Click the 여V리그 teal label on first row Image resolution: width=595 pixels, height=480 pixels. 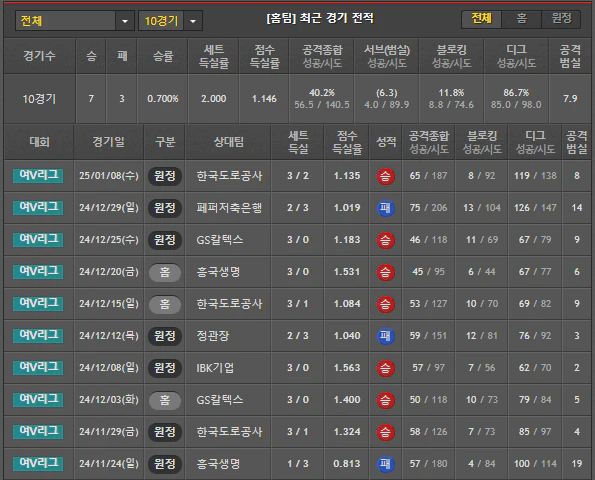(38, 176)
